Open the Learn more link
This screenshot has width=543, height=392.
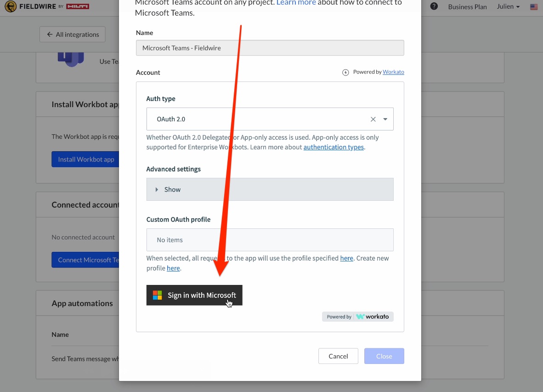coord(296,3)
